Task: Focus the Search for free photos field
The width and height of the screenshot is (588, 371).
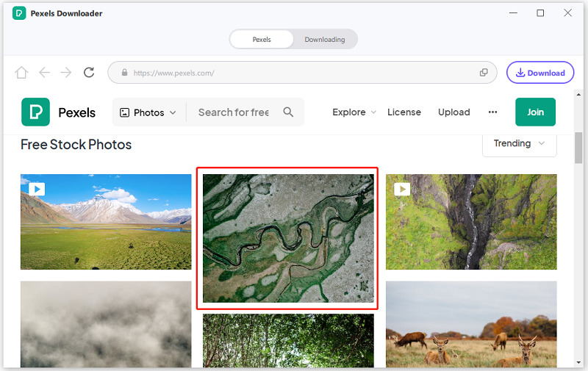Action: click(x=234, y=112)
